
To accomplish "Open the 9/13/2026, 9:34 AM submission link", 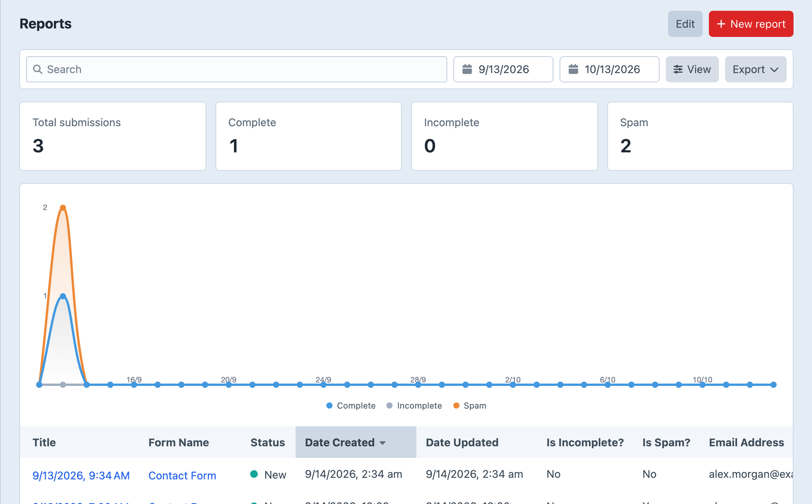I will 81,476.
